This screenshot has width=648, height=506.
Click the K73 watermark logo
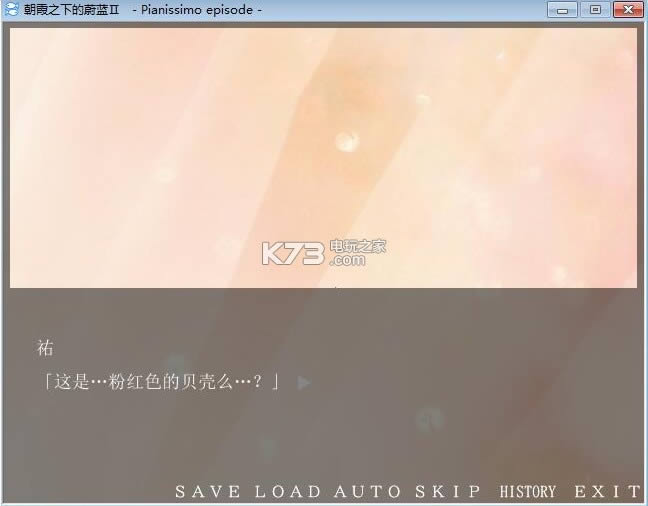coord(292,253)
